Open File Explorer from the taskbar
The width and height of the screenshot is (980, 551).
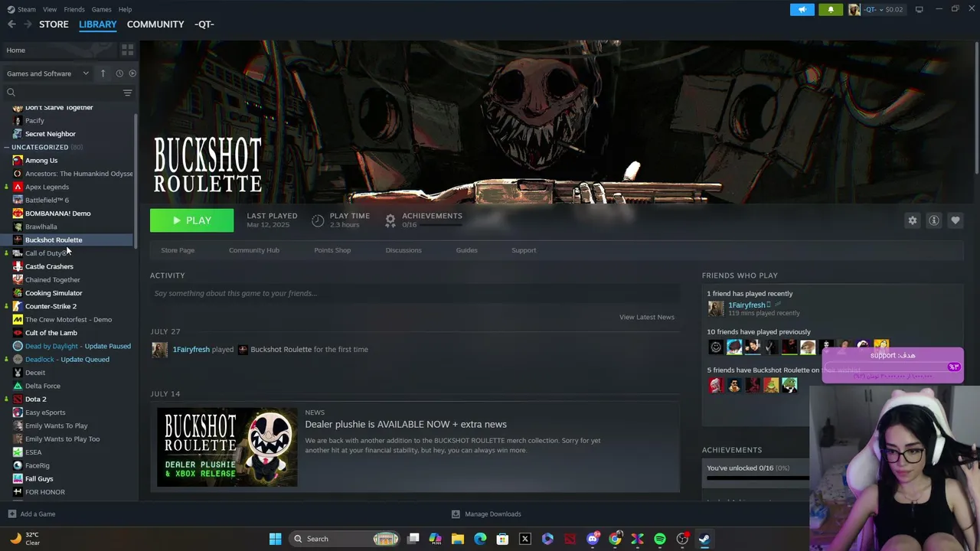coord(458,539)
